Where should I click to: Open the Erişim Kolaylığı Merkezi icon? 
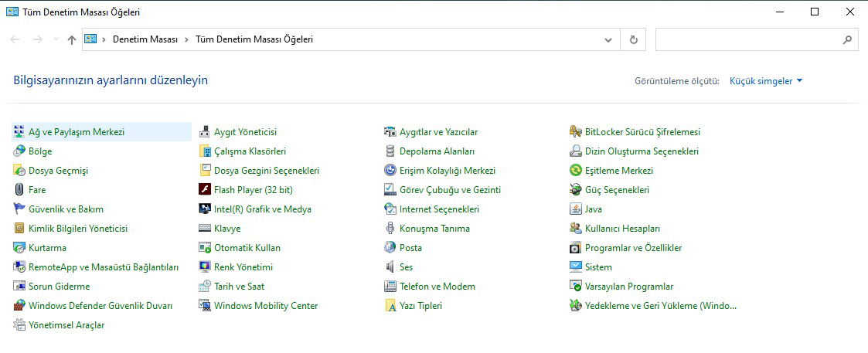(390, 171)
